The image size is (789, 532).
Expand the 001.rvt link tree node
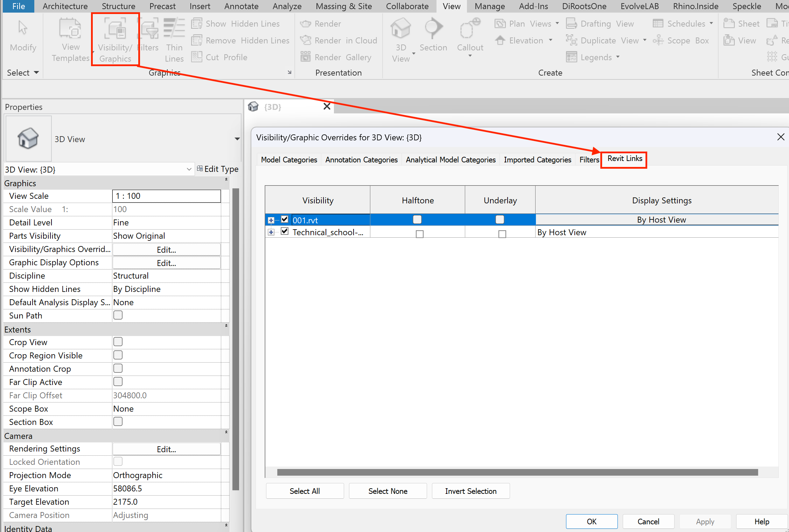pyautogui.click(x=271, y=220)
